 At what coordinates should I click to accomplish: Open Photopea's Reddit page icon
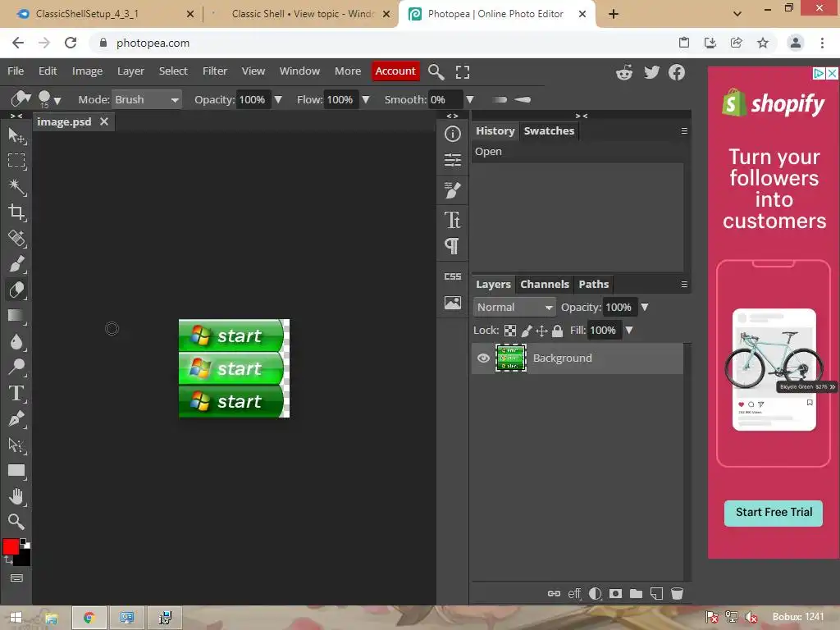pos(624,72)
